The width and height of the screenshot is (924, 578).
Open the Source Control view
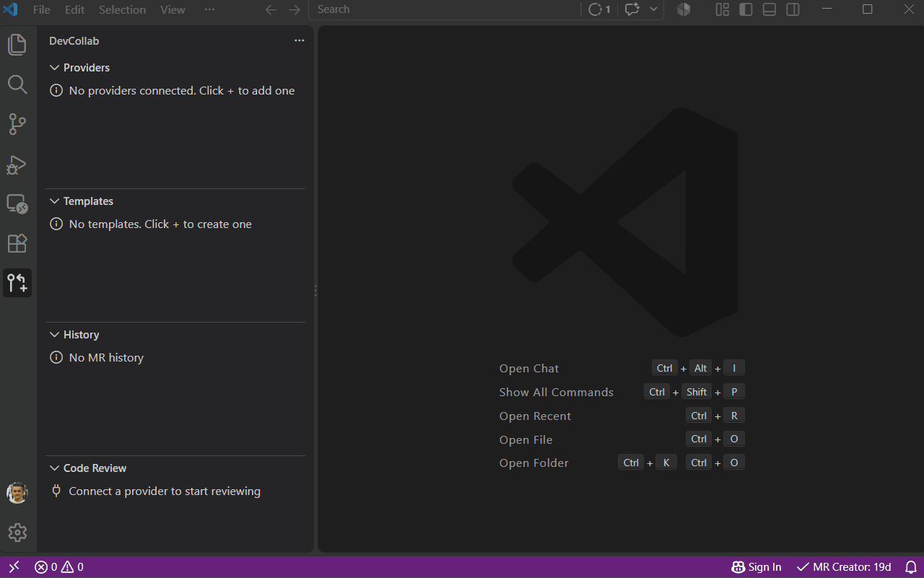coord(17,124)
